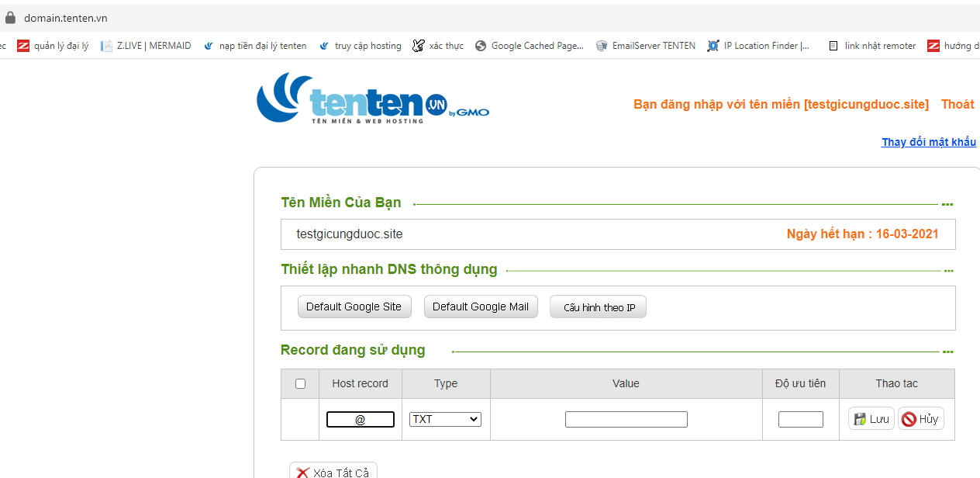Click the padlock site security icon
This screenshot has width=980, height=478.
(x=10, y=18)
